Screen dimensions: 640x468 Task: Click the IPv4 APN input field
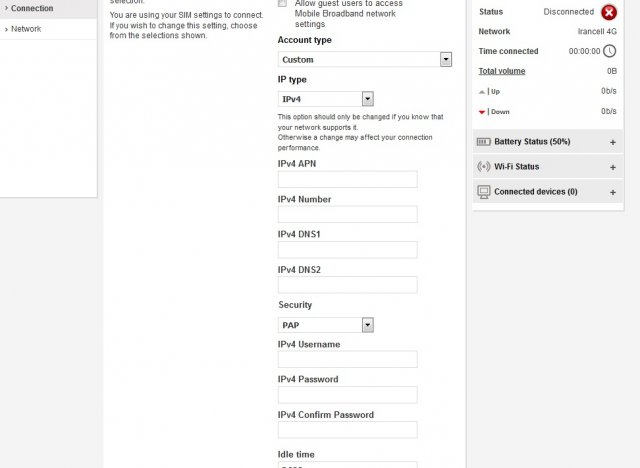347,180
